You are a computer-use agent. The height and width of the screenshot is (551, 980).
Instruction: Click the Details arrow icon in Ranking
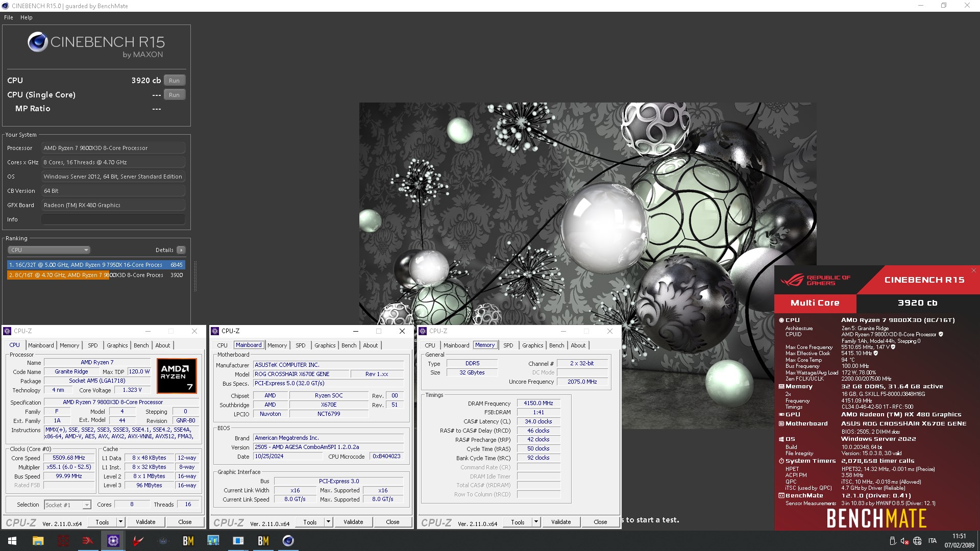(181, 250)
